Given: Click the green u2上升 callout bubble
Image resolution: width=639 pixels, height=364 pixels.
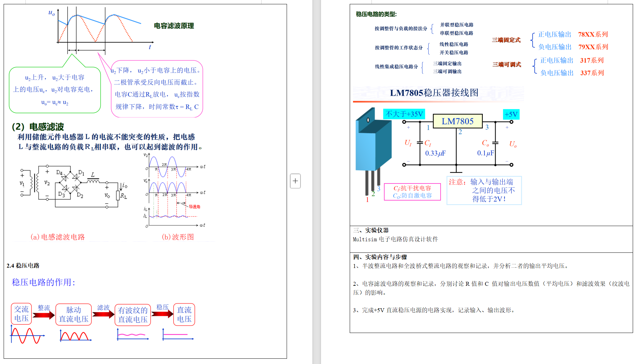Looking at the screenshot, I should (x=54, y=90).
